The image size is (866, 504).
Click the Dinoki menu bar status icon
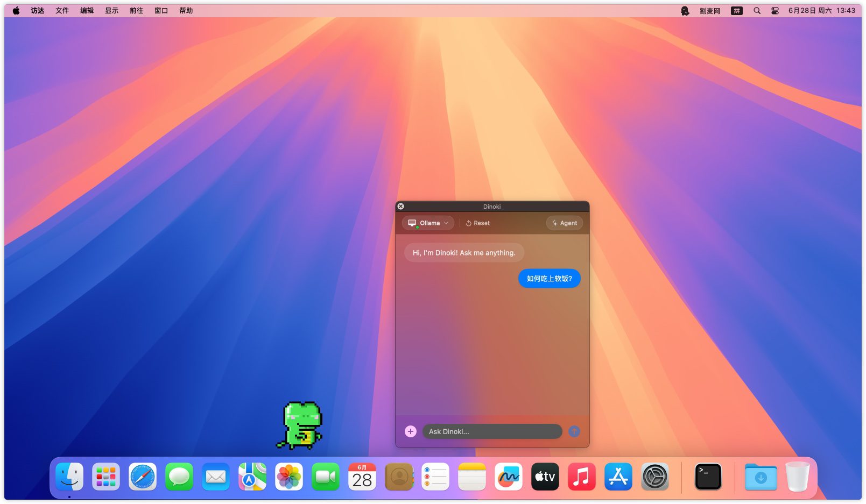(x=685, y=11)
